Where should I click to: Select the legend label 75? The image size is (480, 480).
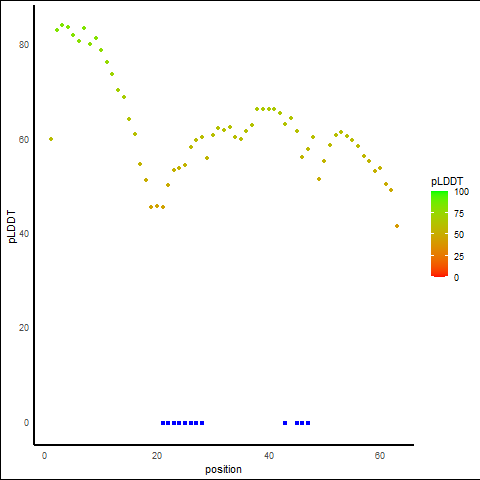[x=459, y=214]
